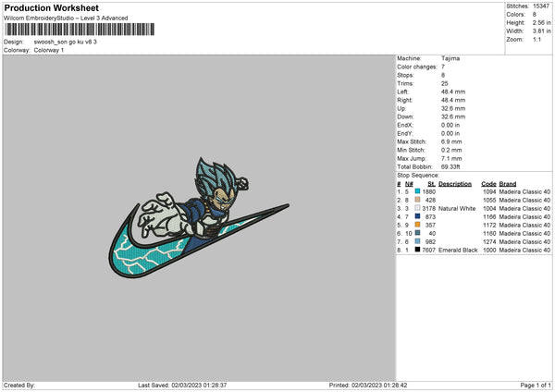Click the Trims value 25

[445, 83]
